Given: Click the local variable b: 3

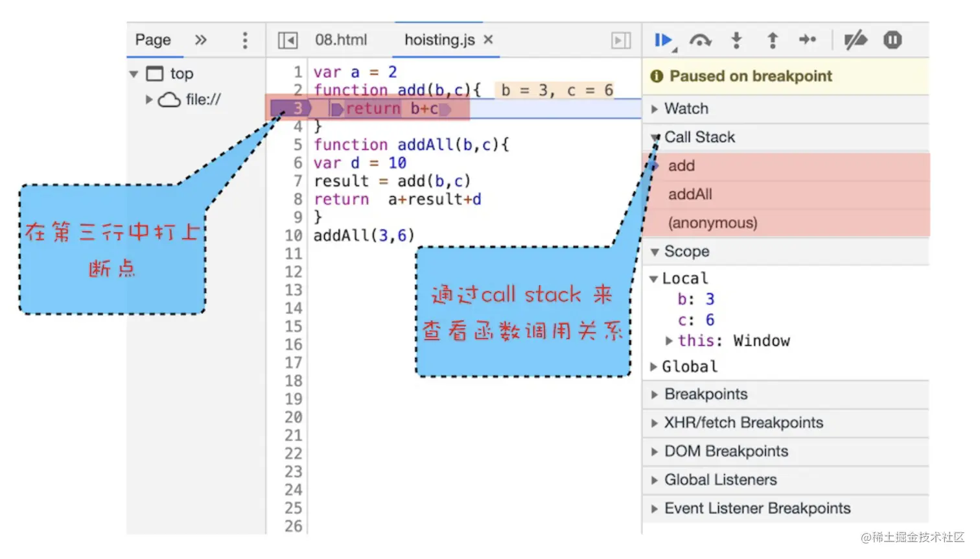Looking at the screenshot, I should [x=695, y=300].
